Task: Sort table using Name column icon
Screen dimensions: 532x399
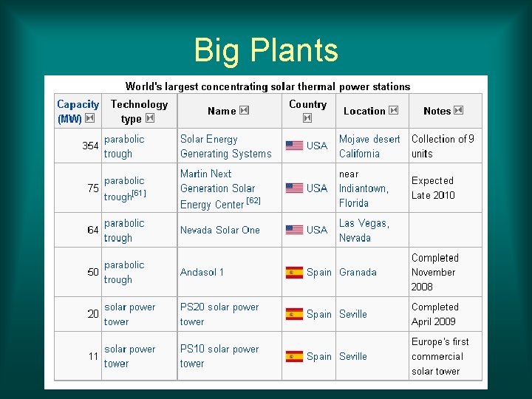Action: [244, 110]
